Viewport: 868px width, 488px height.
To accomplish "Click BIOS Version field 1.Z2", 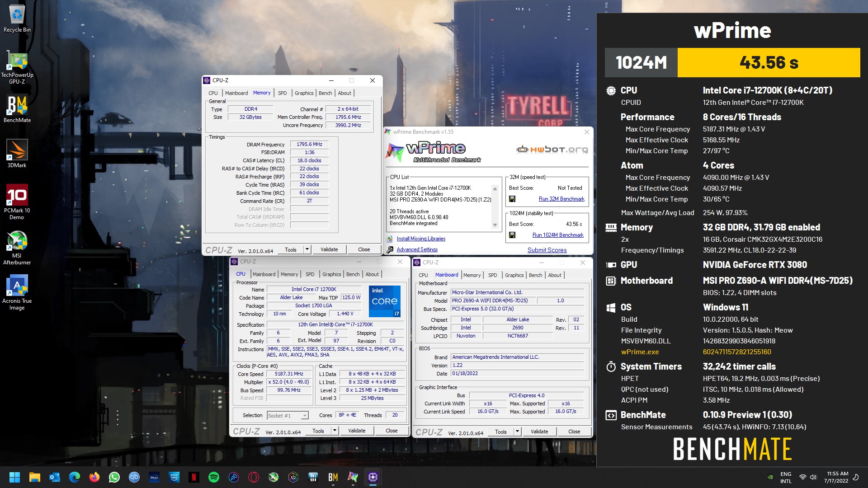I will (x=518, y=366).
